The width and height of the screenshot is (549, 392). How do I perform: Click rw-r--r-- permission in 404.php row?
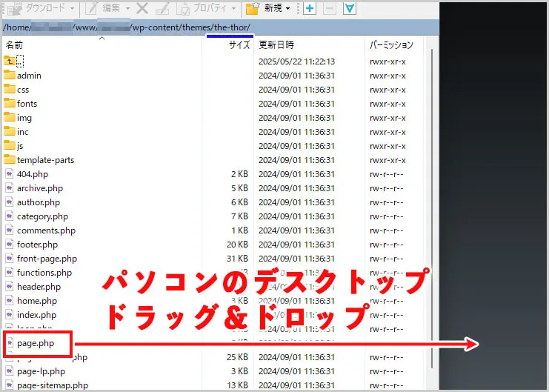pos(387,174)
